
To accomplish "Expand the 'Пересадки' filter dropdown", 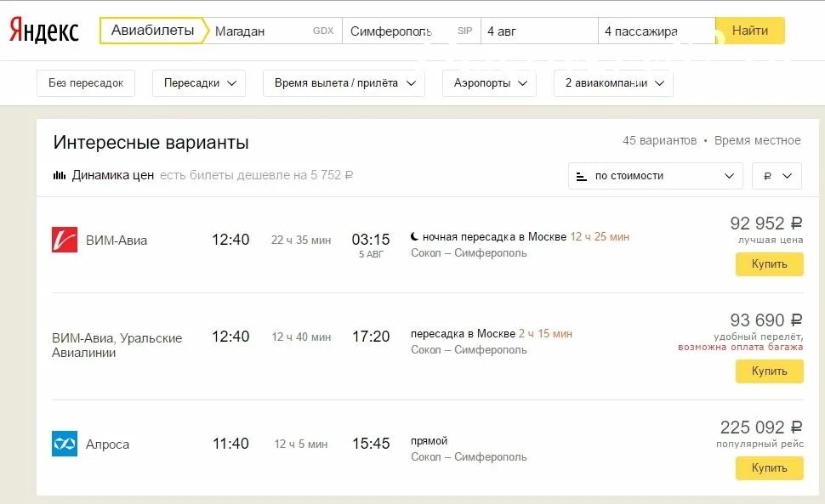I will [x=199, y=83].
